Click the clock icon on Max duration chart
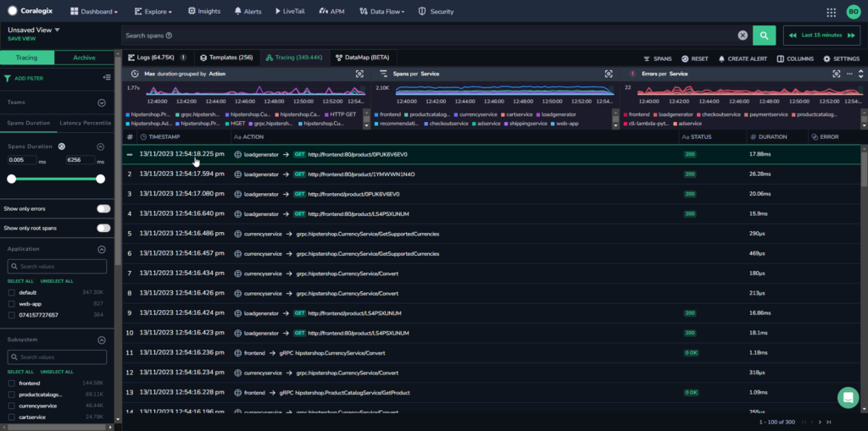 point(135,74)
